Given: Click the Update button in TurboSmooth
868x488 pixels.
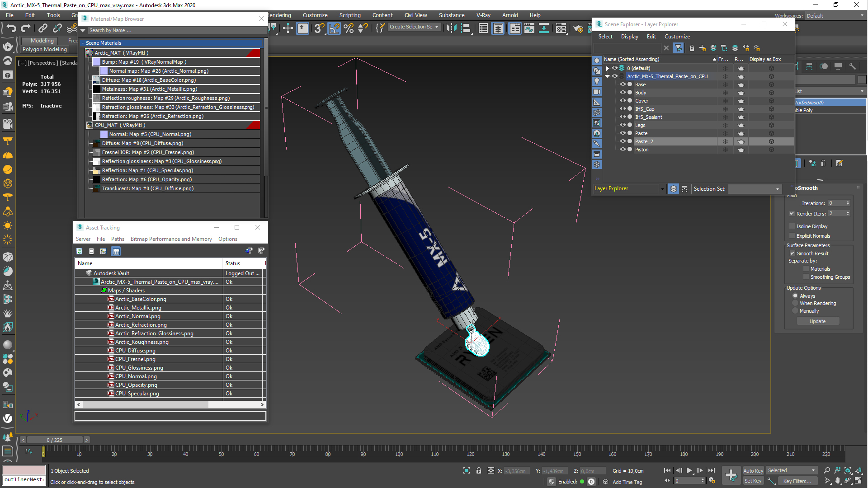Looking at the screenshot, I should [x=818, y=321].
